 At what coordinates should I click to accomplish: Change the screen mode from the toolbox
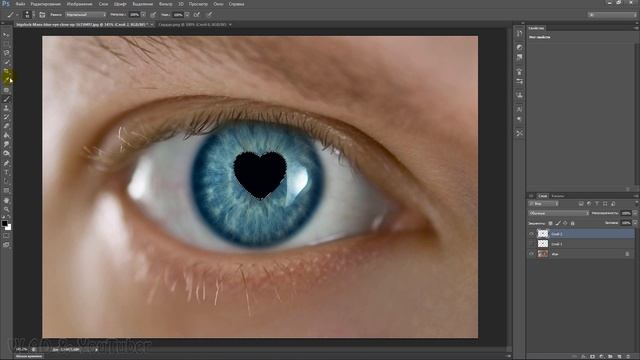click(6, 245)
